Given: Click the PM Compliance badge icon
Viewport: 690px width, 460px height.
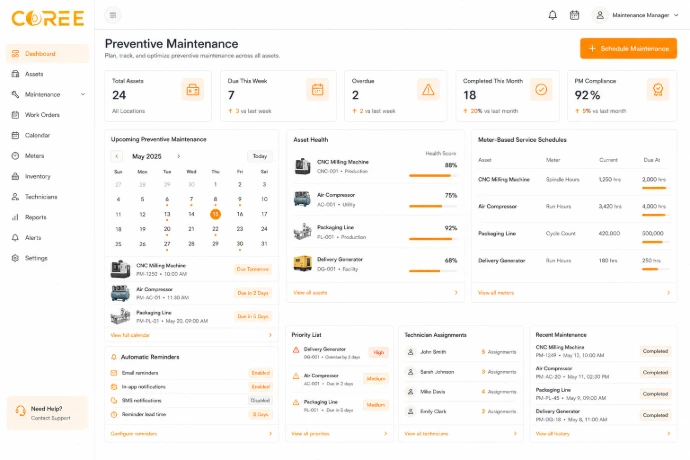Looking at the screenshot, I should (x=658, y=90).
